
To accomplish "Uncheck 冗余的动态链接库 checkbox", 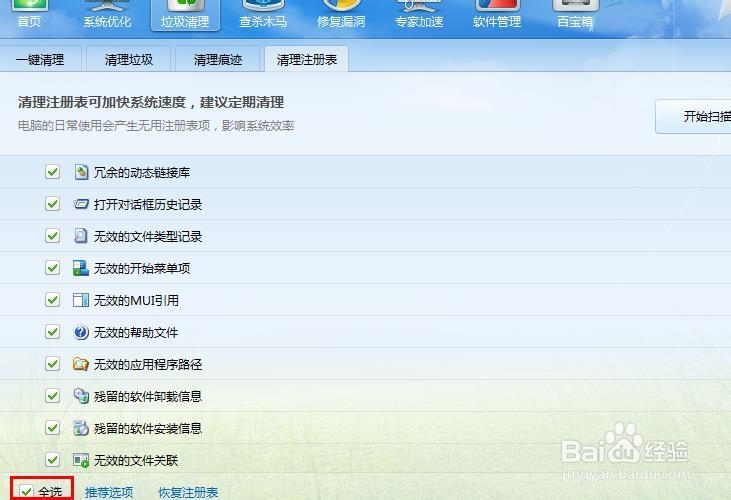I will point(53,172).
